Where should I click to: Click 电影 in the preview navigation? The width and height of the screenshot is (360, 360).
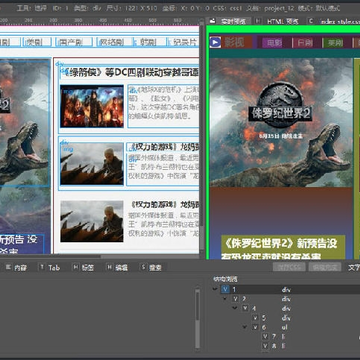[275, 43]
